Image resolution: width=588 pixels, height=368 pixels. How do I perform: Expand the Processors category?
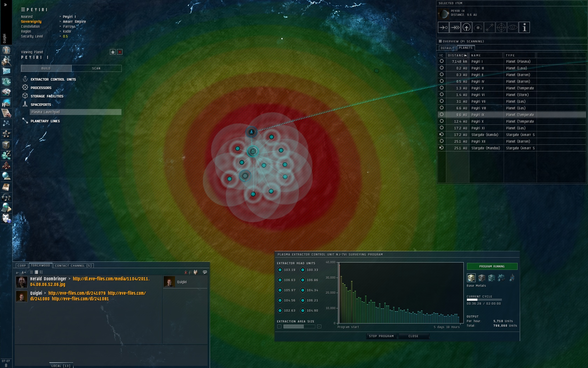point(41,88)
